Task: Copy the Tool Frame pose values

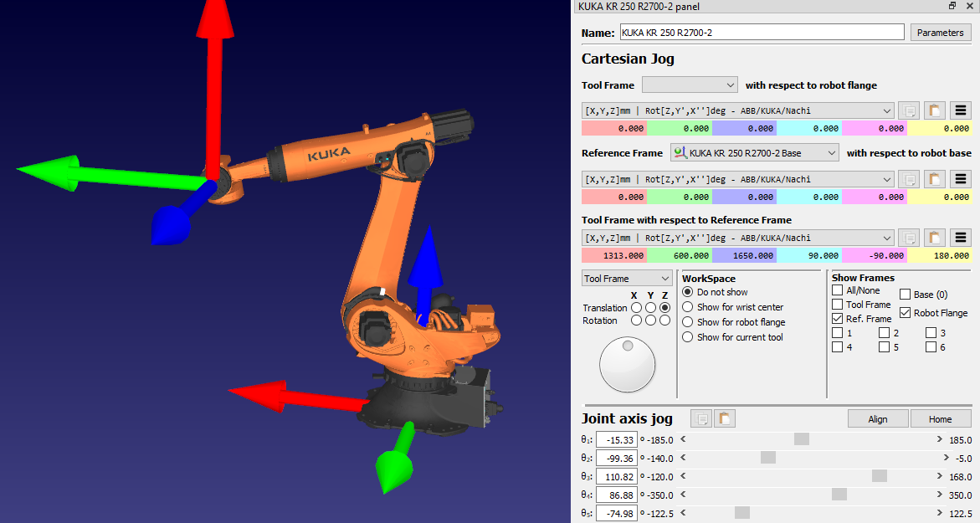Action: pos(908,111)
